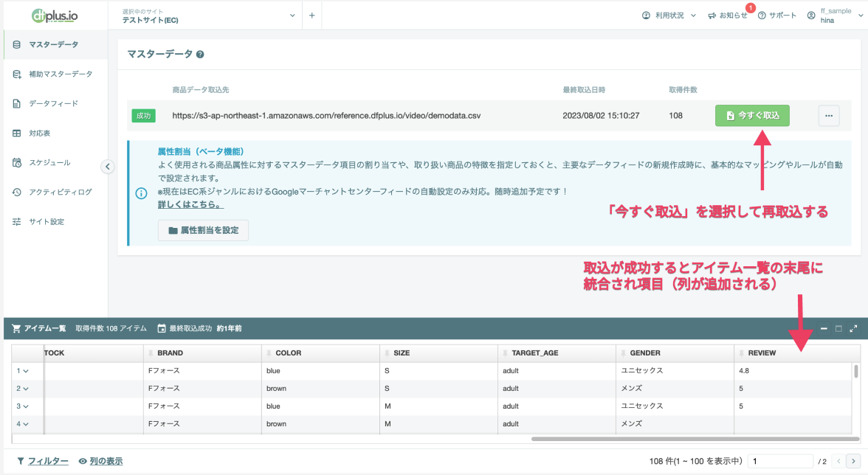Click the help question mark beside マスターデータ

pos(200,54)
